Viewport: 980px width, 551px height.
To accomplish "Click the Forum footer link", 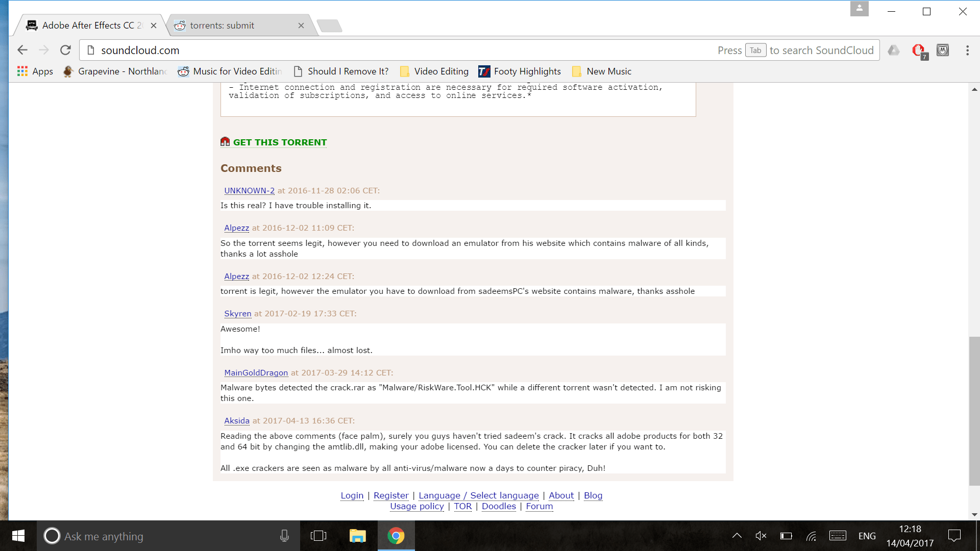I will (540, 506).
